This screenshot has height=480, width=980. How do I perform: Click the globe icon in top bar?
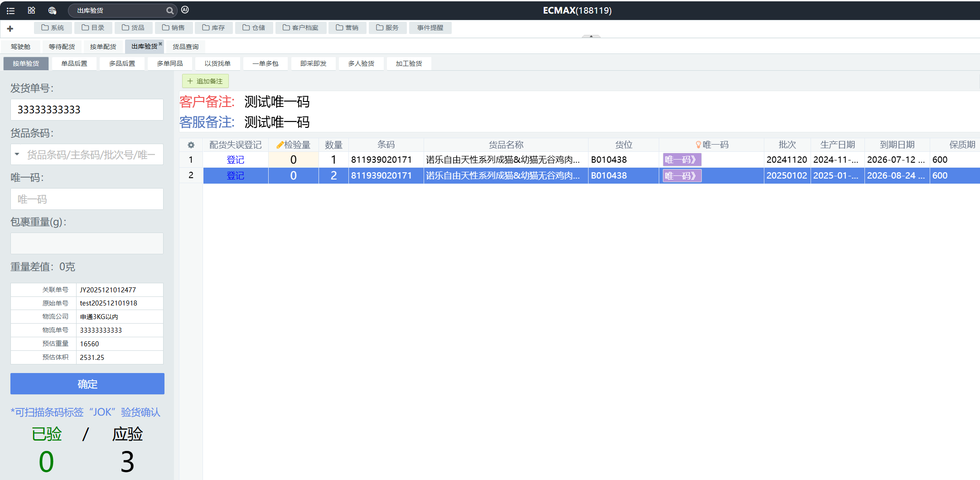pos(52,10)
